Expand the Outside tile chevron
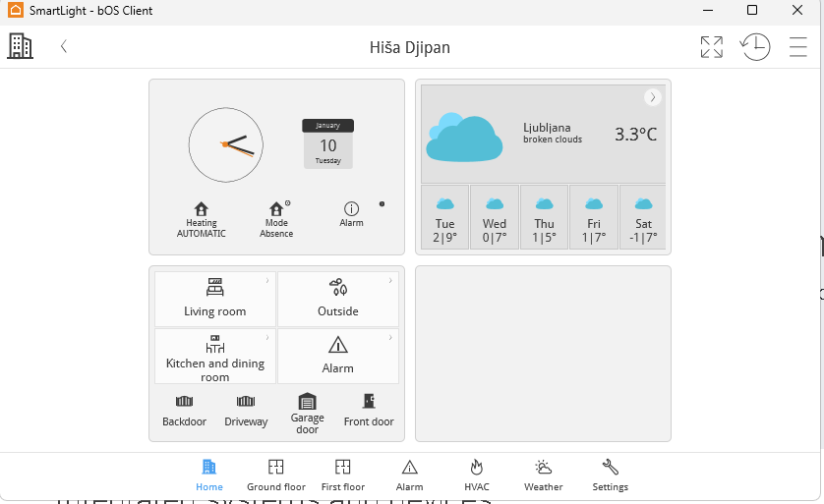824x504 pixels. point(390,280)
